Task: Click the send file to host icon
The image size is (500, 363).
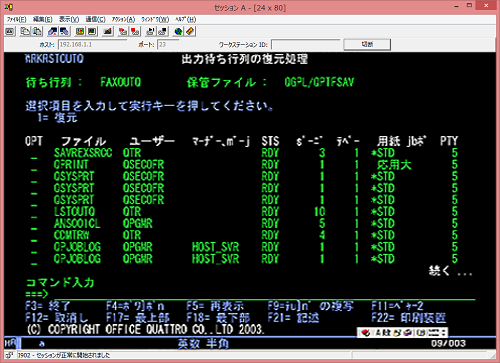Action: tap(52, 31)
